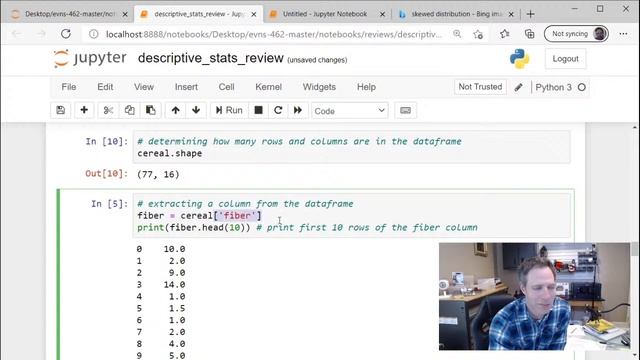Select the In [10] cell prompt
Viewport: 640px width, 360px height.
click(x=107, y=142)
